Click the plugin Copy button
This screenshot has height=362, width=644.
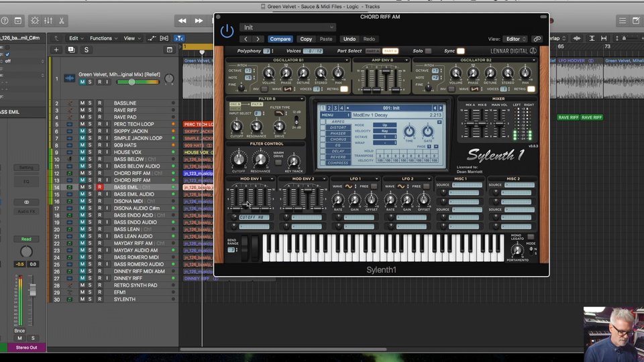tap(306, 39)
